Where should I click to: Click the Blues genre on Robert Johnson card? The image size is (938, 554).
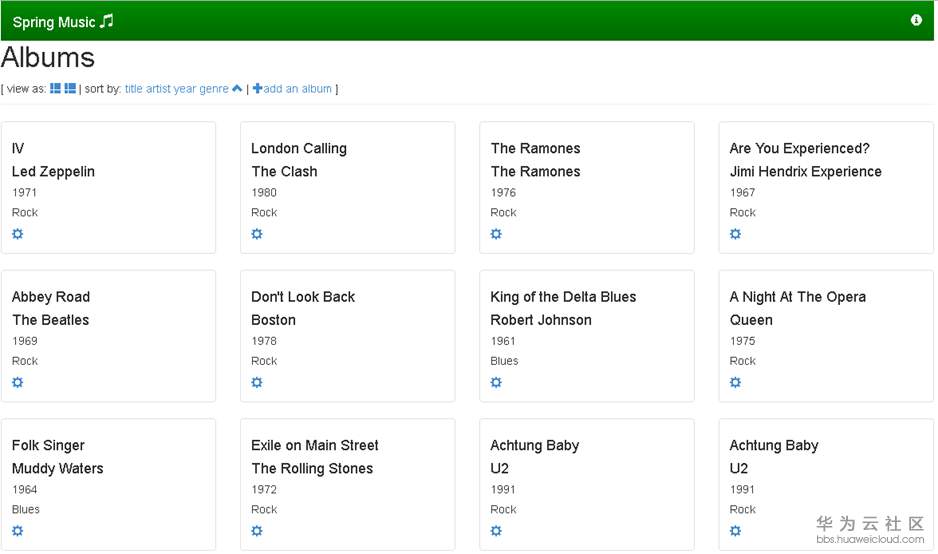coord(504,361)
